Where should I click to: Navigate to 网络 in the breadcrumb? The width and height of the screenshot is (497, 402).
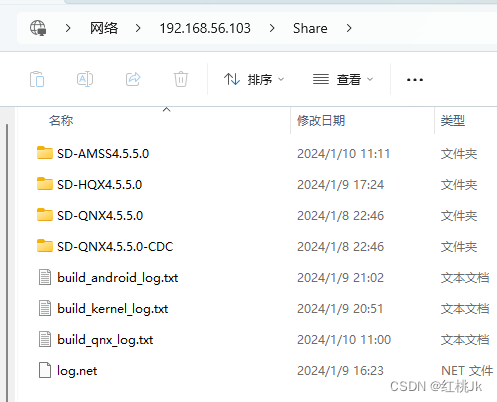[104, 28]
